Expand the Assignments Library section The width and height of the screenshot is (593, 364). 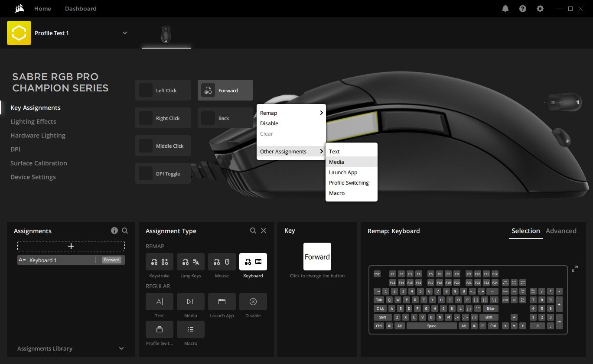pos(71,348)
